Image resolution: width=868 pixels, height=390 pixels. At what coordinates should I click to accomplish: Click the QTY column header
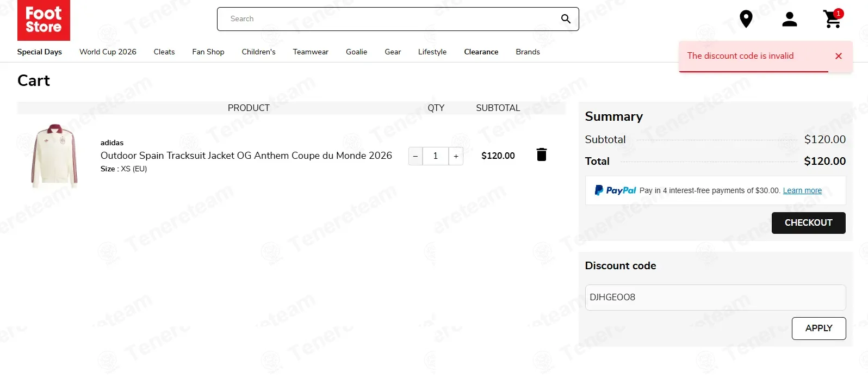point(436,108)
